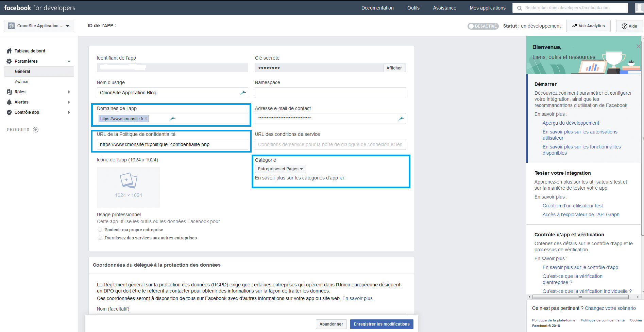The width and height of the screenshot is (644, 332).
Task: Click the Abandonner button
Action: pyautogui.click(x=331, y=324)
